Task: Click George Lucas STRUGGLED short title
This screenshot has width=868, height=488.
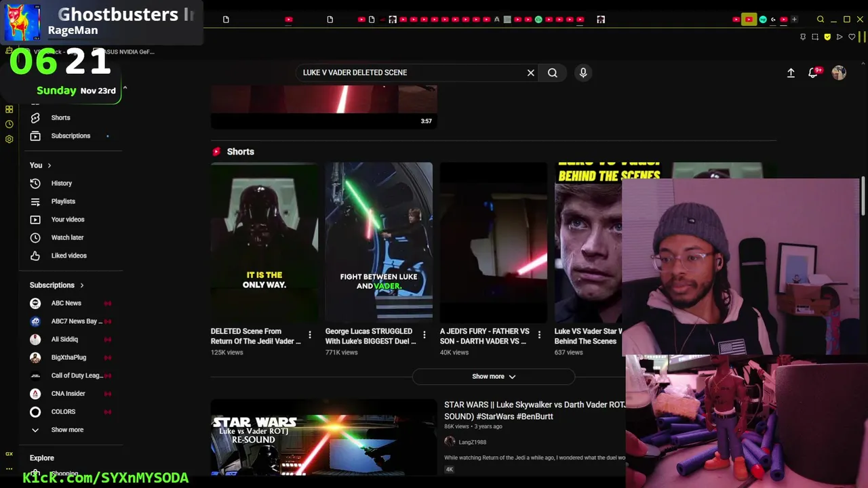Action: [x=371, y=336]
